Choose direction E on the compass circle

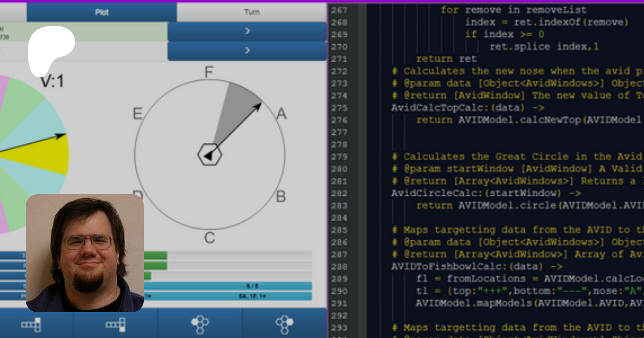138,114
